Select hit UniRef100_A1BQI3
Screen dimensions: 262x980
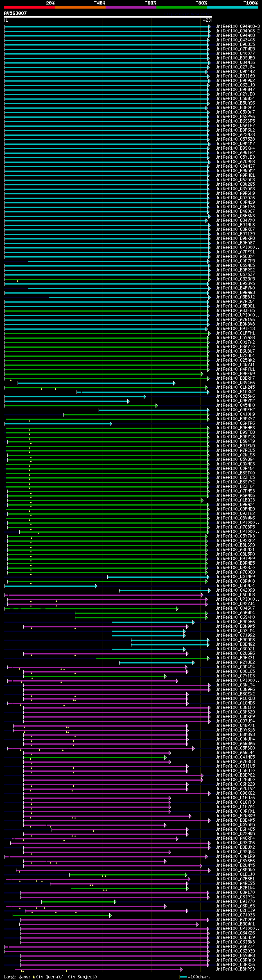pos(235,500)
